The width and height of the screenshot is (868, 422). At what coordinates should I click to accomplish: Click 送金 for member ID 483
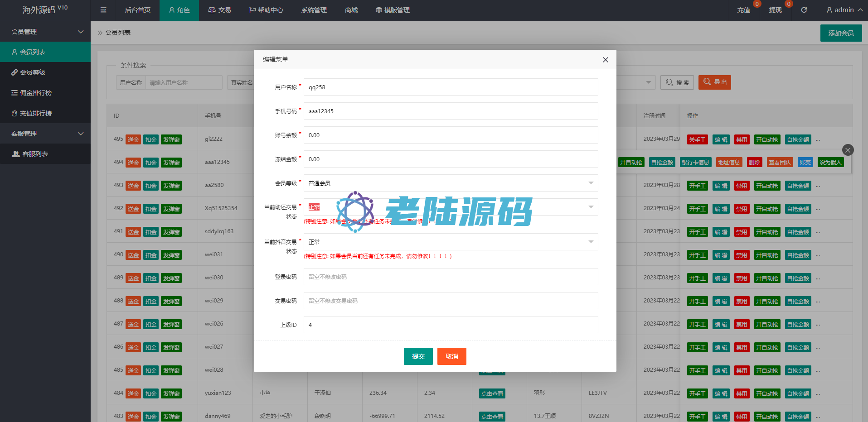tap(133, 417)
